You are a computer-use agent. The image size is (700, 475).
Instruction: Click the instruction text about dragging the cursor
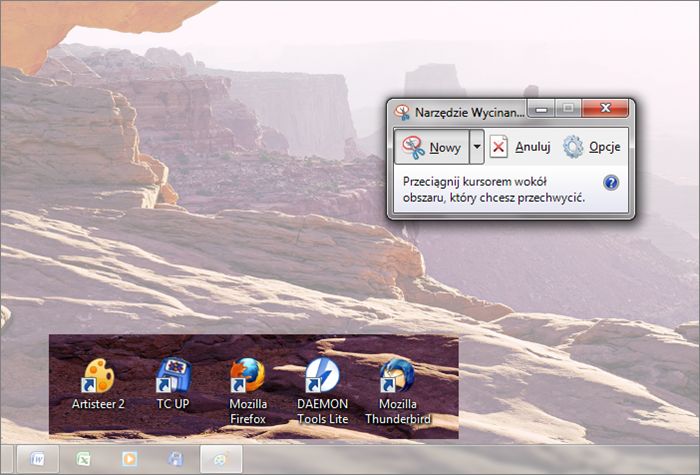(494, 189)
